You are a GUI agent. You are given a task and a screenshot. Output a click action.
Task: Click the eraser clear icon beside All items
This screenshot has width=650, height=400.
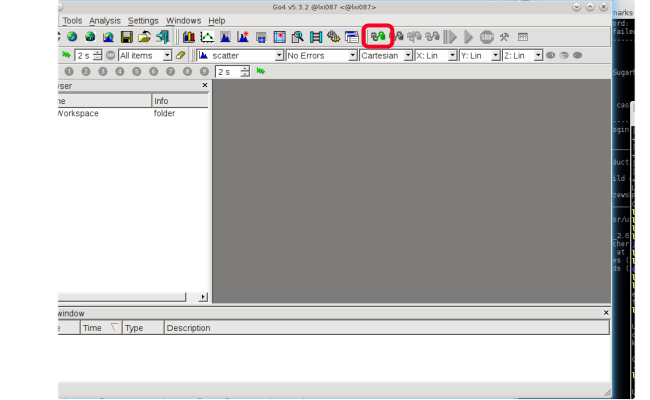click(181, 55)
